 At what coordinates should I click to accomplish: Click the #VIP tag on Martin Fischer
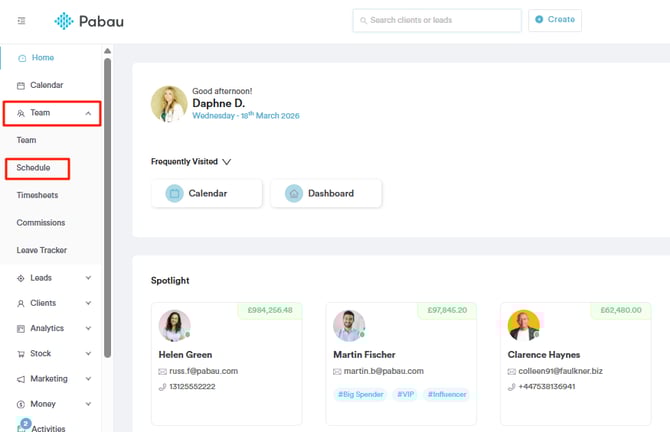pos(405,394)
